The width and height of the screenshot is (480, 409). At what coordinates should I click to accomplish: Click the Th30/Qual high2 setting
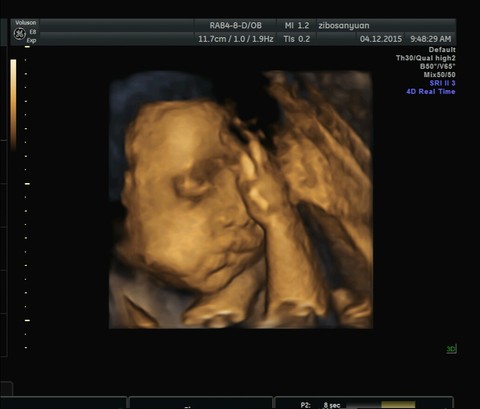coord(426,58)
